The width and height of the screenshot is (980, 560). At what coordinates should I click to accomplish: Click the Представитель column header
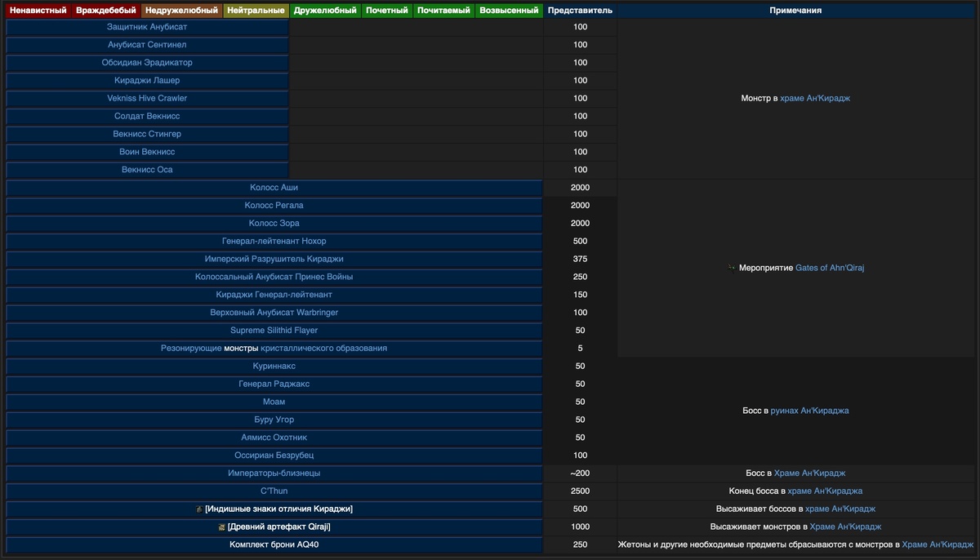[581, 11]
